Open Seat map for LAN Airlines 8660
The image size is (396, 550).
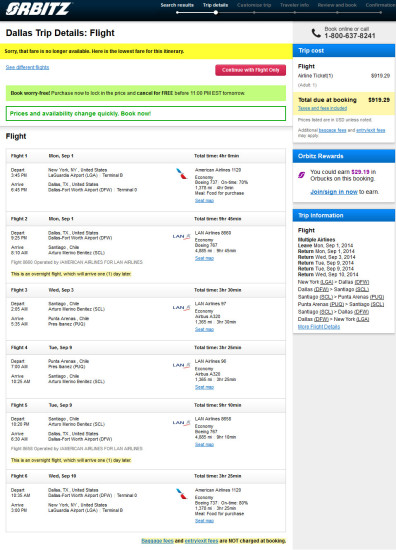click(204, 258)
